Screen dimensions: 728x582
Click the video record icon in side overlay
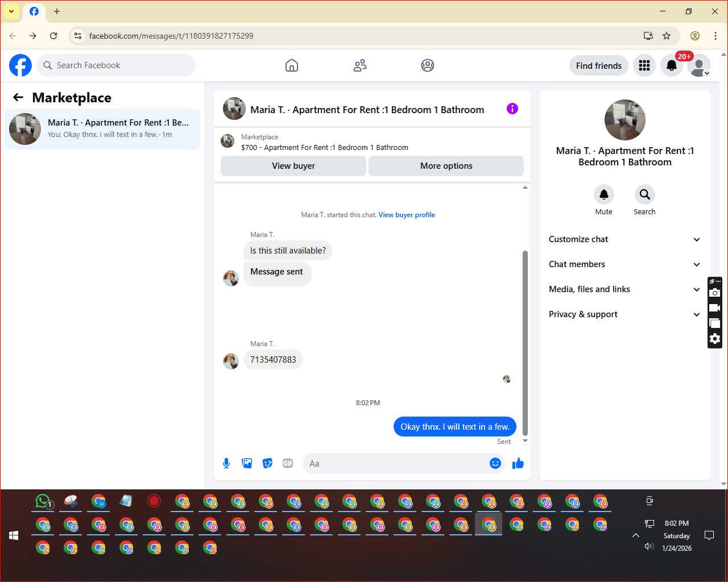[x=715, y=308]
